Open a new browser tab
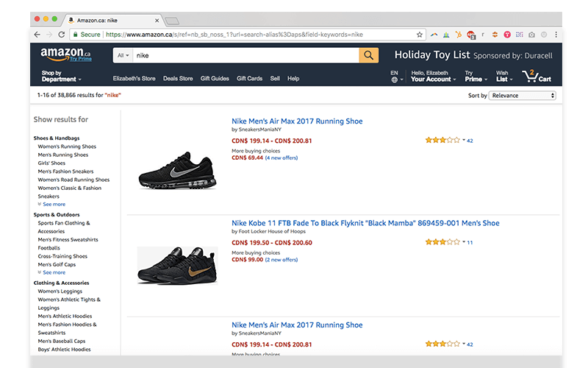Viewport: 588px width, 368px height. tap(172, 21)
